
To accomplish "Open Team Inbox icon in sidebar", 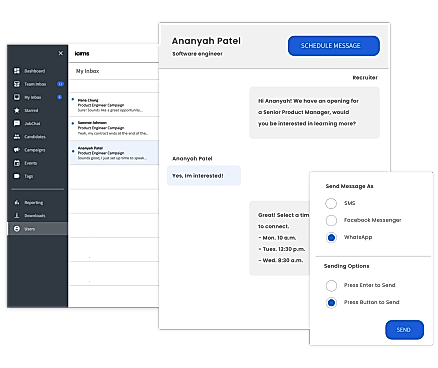I will (x=17, y=84).
